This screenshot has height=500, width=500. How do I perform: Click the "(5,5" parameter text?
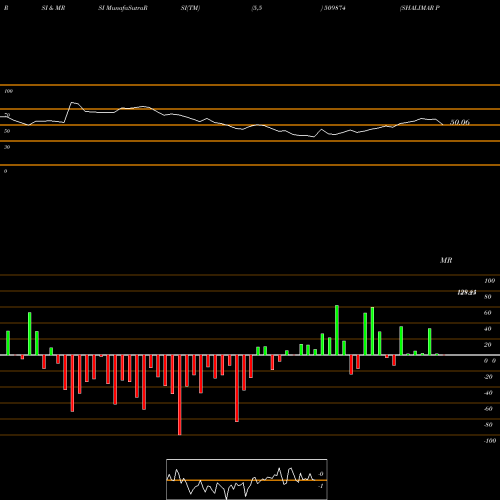(x=257, y=8)
